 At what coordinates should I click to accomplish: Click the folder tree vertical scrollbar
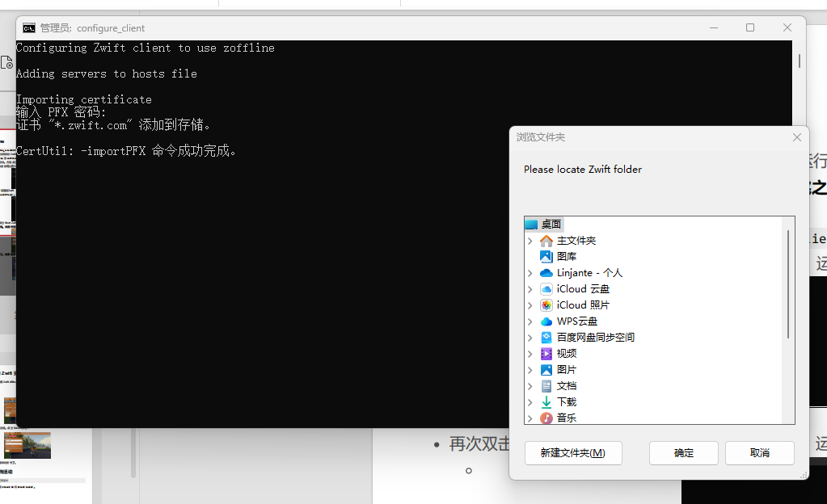788,284
